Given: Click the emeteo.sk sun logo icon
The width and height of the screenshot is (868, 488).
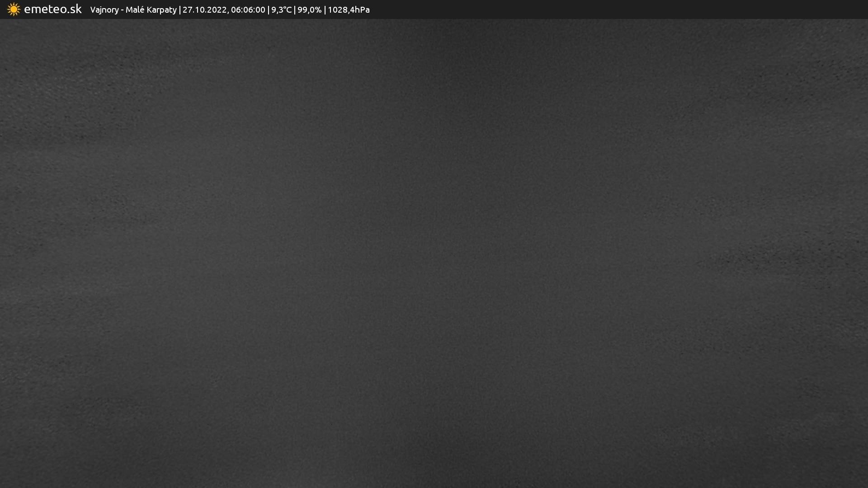Looking at the screenshot, I should (14, 9).
